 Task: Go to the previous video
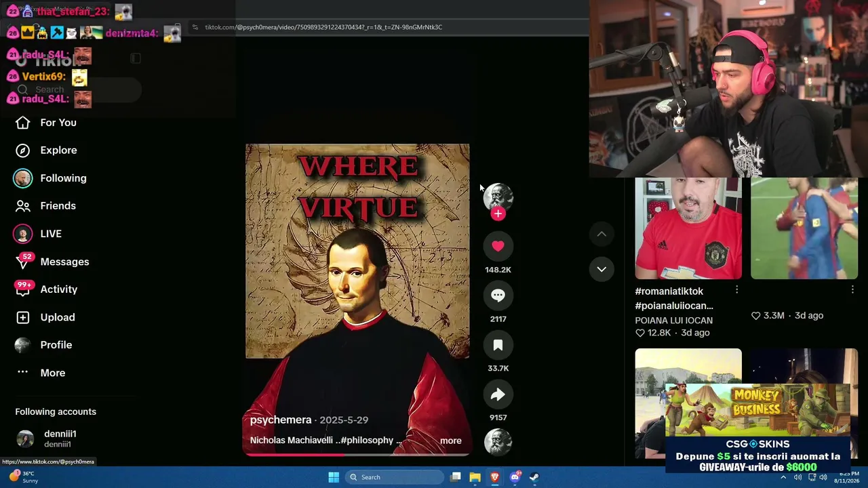pos(601,234)
